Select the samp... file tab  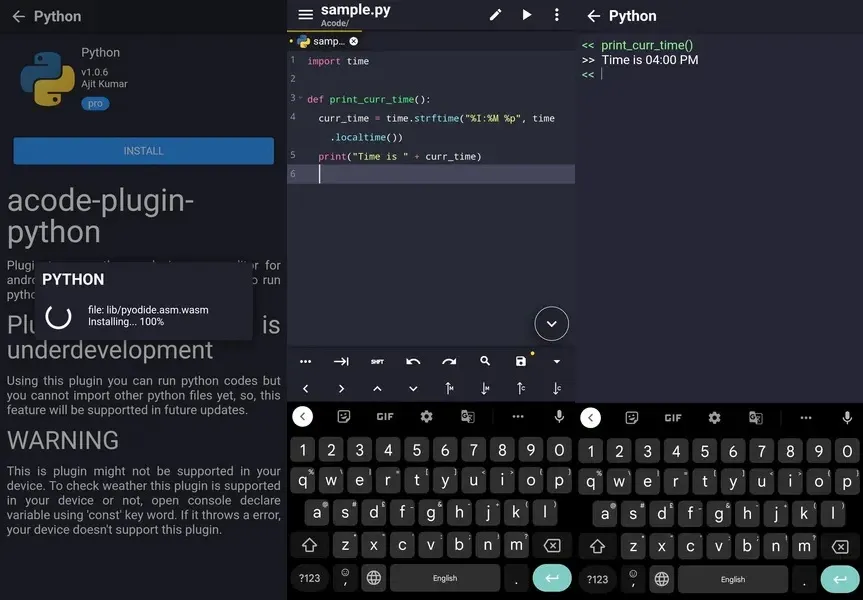tap(323, 41)
